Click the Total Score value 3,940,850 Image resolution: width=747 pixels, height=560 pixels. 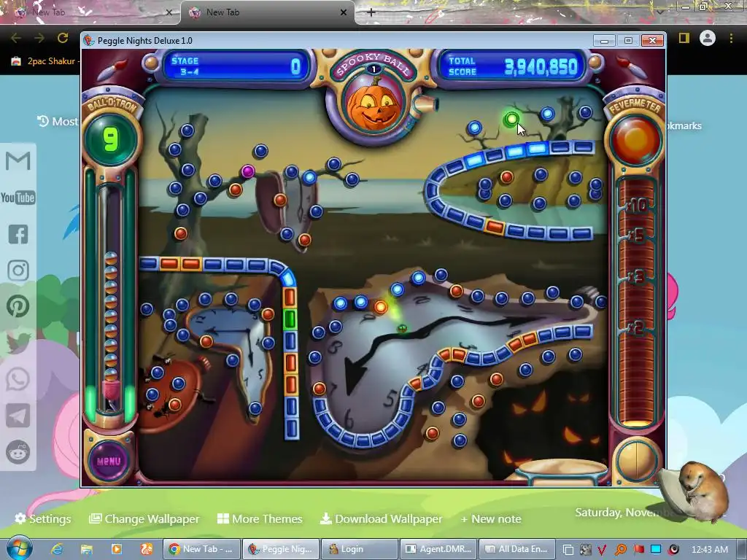pos(541,66)
